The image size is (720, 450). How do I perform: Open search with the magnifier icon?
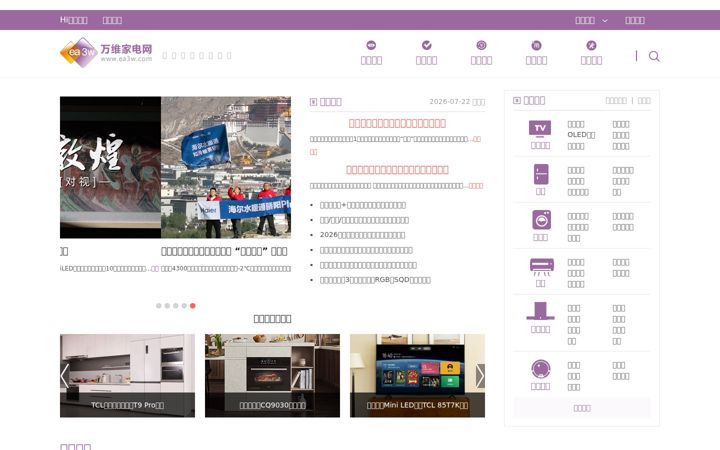[x=654, y=56]
